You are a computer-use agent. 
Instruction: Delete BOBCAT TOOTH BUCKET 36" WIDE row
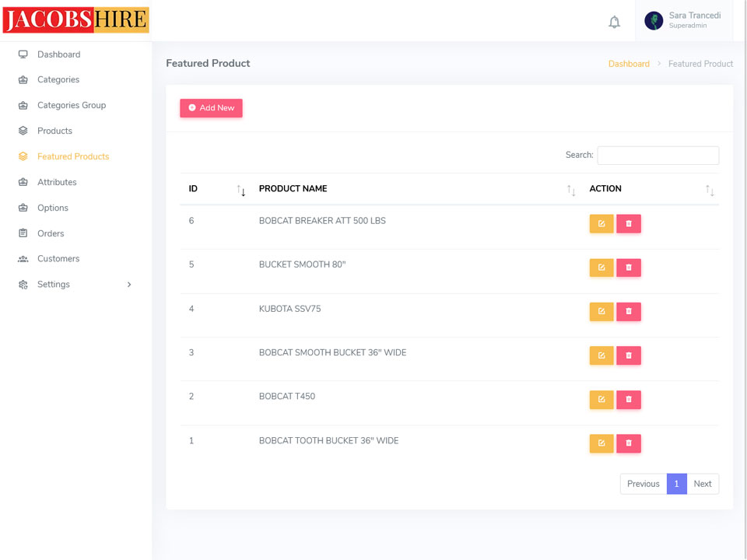(x=629, y=443)
